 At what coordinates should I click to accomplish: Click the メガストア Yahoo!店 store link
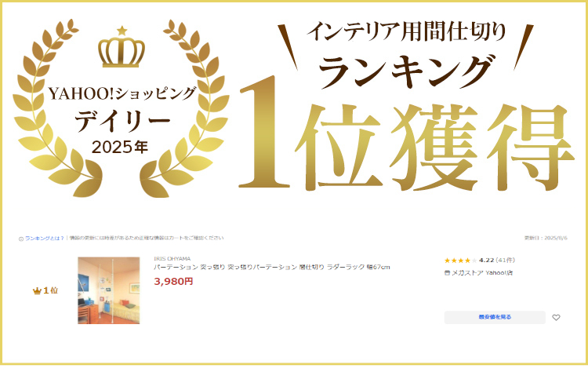482,273
